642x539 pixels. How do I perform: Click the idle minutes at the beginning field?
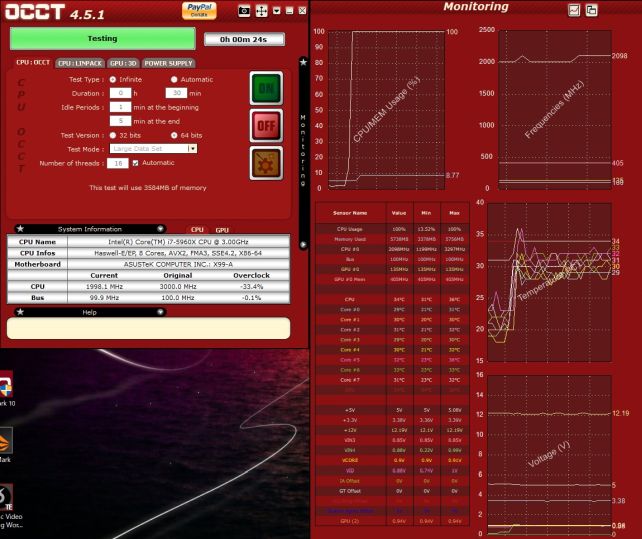120,107
